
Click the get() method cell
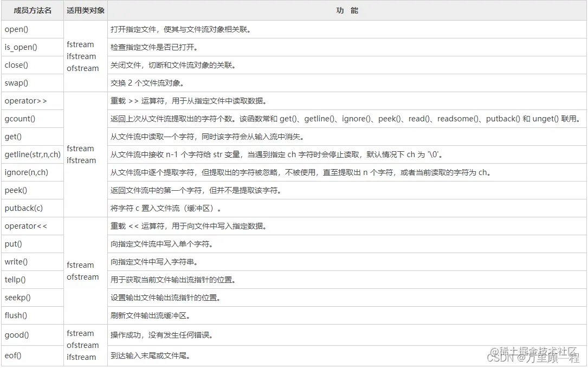[33, 137]
